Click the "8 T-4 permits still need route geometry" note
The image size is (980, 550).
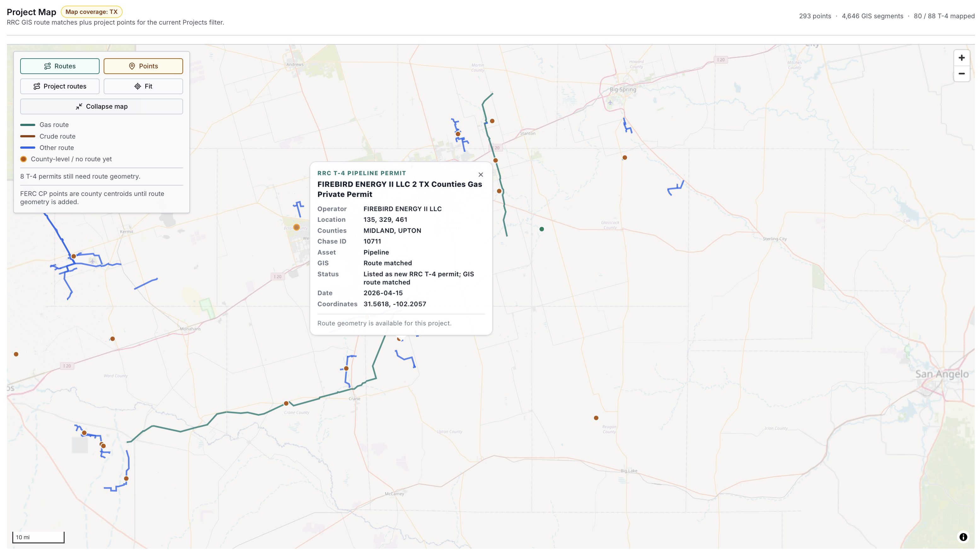pos(80,176)
